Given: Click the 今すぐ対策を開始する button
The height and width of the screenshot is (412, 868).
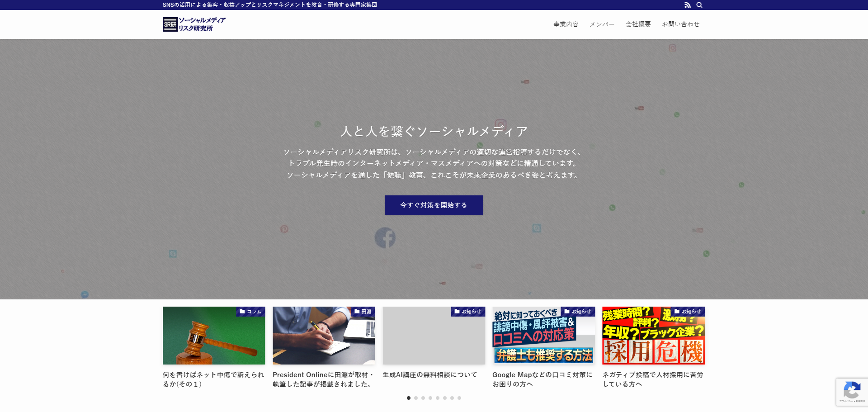Looking at the screenshot, I should coord(434,205).
